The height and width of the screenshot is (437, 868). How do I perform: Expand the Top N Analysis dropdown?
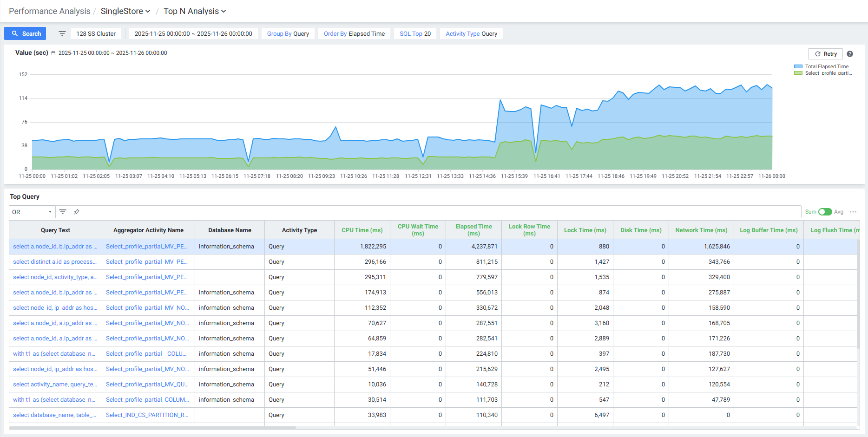coord(194,11)
